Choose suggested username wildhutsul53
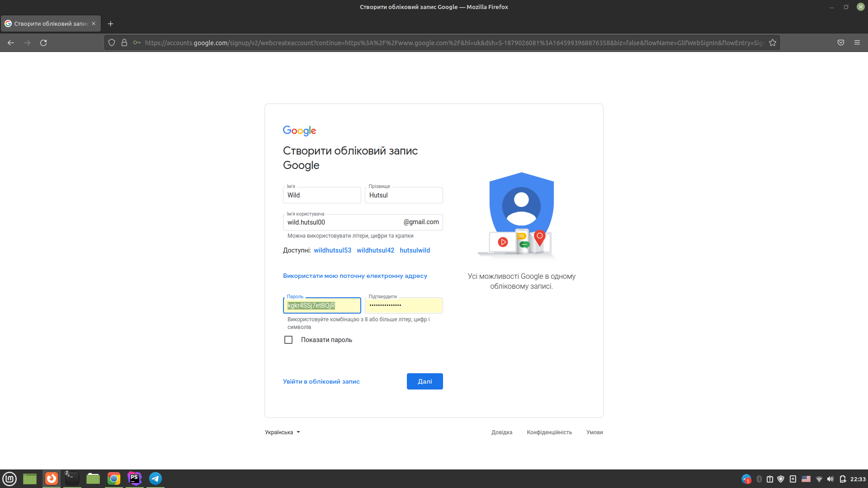 [333, 250]
